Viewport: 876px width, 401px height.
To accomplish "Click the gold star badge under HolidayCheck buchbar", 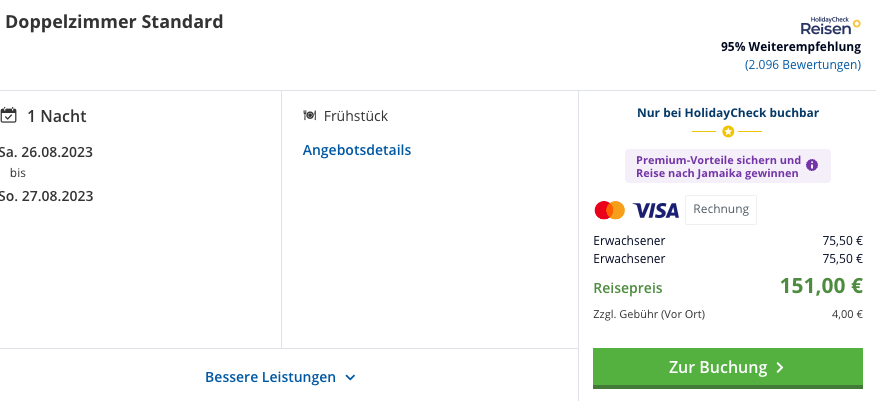I will click(727, 132).
